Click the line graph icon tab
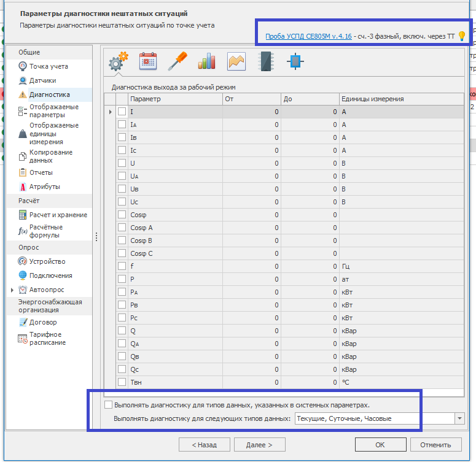The height and width of the screenshot is (462, 476). point(236,61)
